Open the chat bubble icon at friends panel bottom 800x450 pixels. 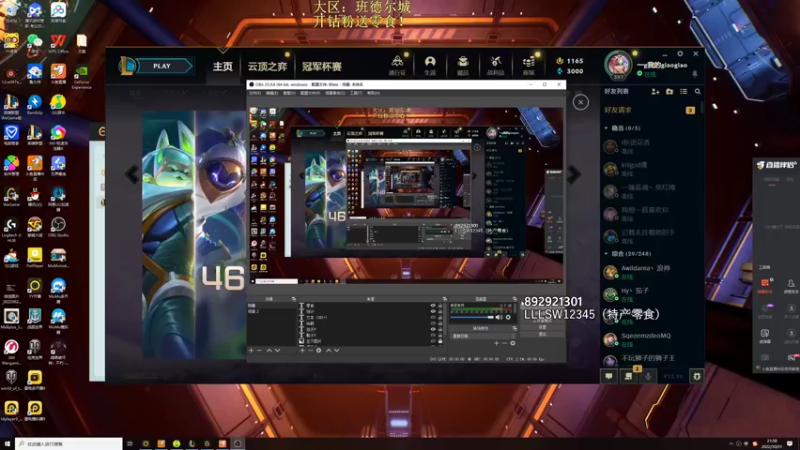click(x=609, y=376)
